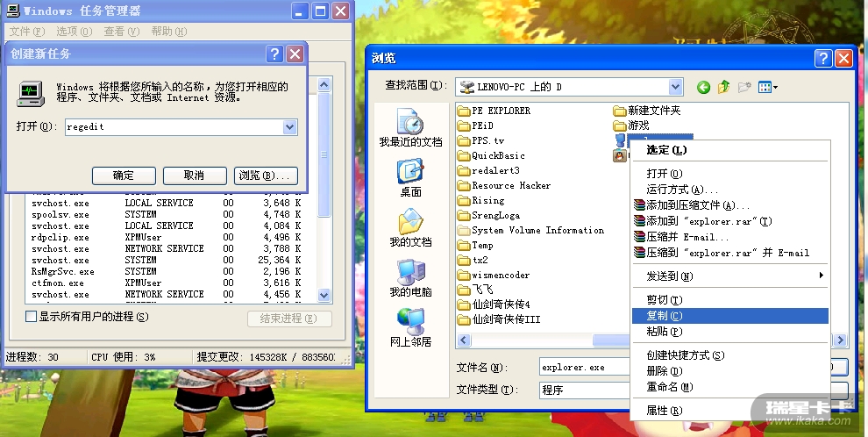Viewport: 868px width, 437px height.
Task: Select the Temp folder
Action: [x=475, y=246]
